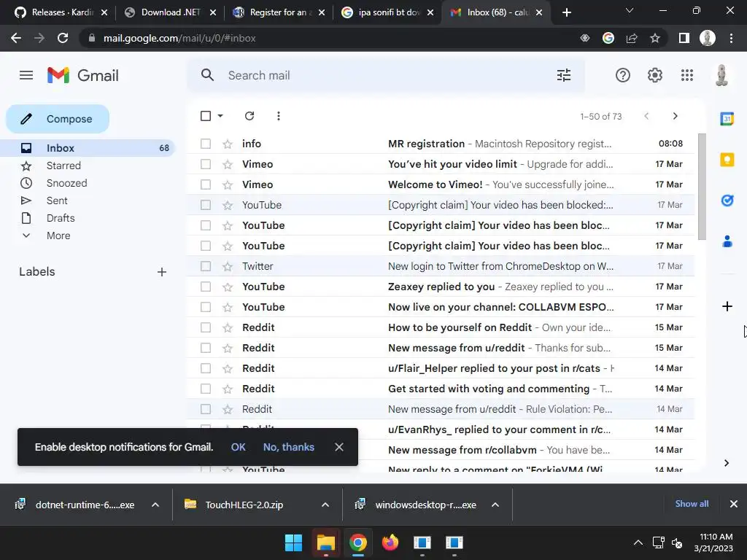
Task: Open Google Keep side panel
Action: click(727, 160)
